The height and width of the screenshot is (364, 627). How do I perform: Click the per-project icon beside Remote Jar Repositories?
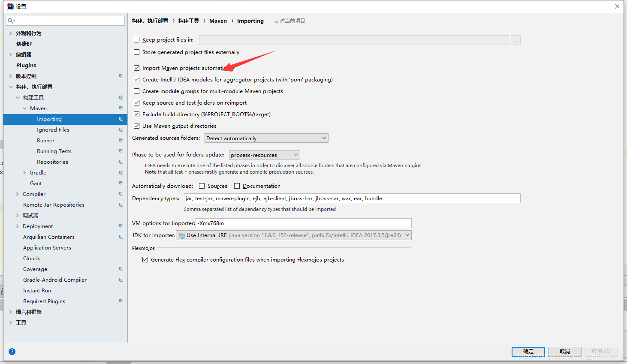121,205
